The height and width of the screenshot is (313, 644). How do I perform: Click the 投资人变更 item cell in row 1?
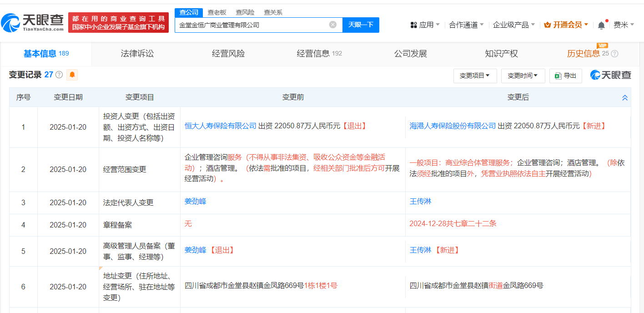[139, 127]
